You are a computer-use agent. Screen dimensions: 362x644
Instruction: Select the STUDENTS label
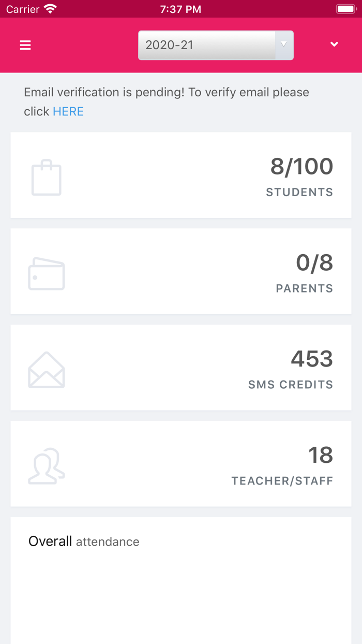pos(299,192)
